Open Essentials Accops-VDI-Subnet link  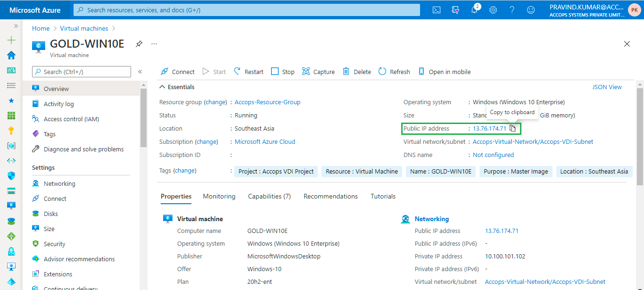(533, 141)
